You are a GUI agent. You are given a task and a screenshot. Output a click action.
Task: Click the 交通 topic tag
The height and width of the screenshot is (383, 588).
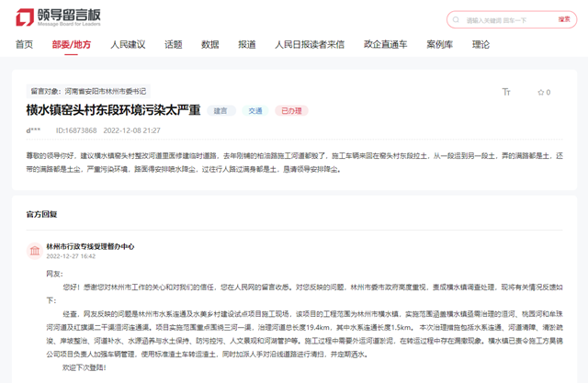pos(254,111)
